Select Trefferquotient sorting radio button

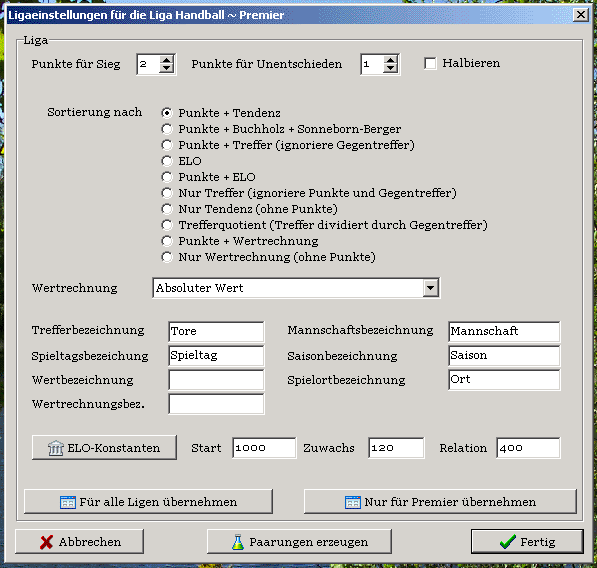point(167,225)
